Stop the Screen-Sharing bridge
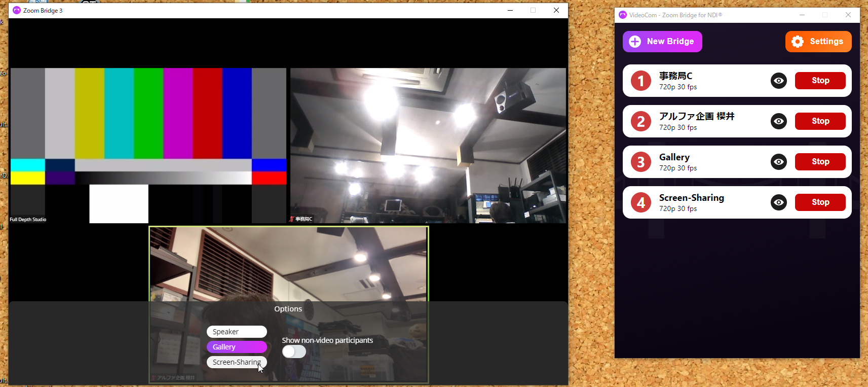 coord(820,202)
